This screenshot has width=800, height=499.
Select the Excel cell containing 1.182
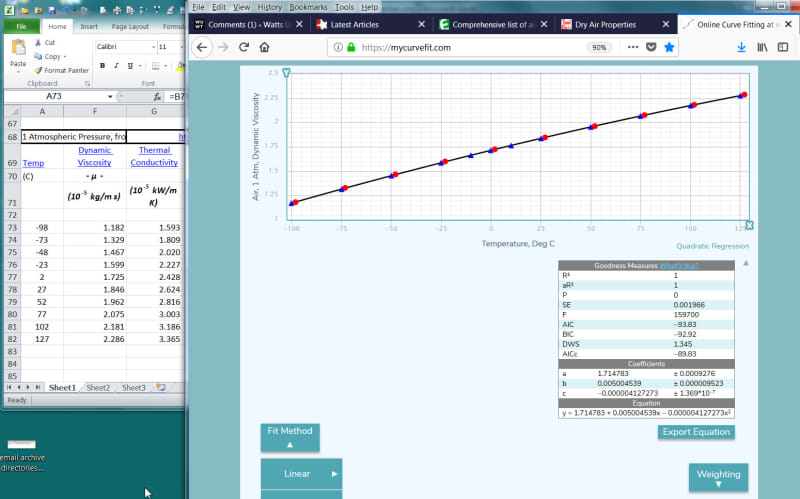pos(94,228)
